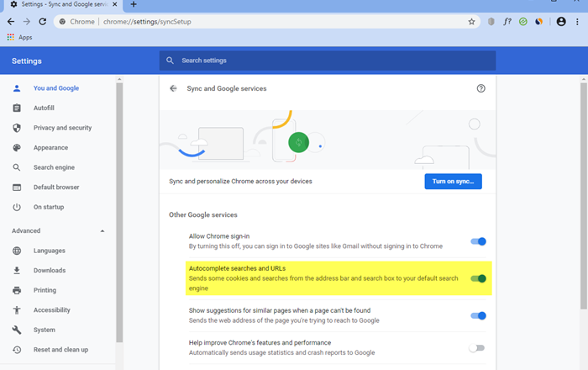
Task: Open the f? extension icon
Action: [x=507, y=22]
